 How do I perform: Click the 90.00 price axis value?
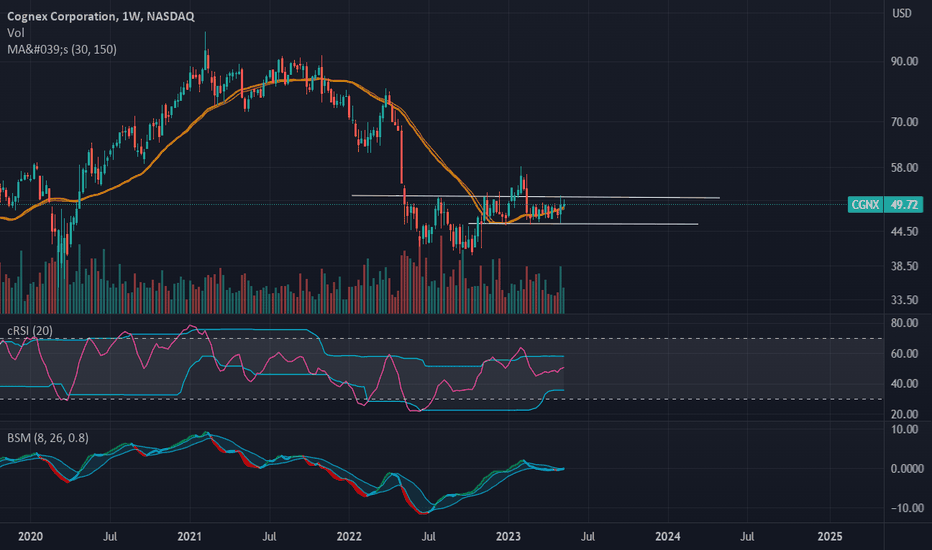(x=904, y=61)
